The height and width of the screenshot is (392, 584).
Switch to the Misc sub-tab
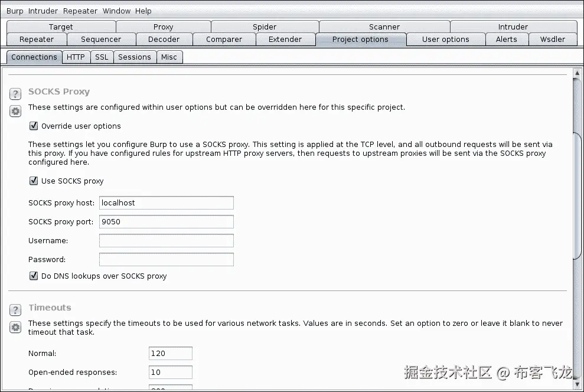click(x=169, y=57)
